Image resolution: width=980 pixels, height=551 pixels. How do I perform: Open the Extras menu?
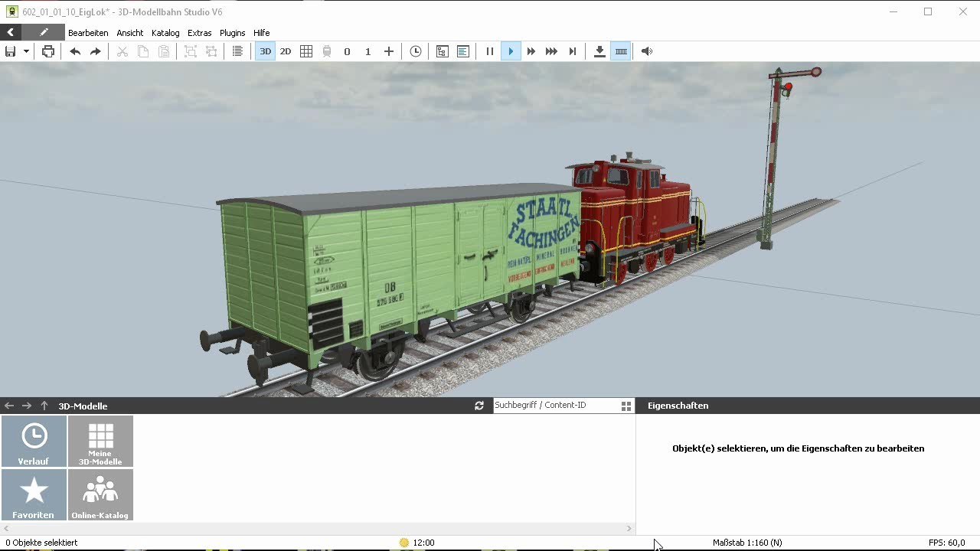tap(200, 33)
